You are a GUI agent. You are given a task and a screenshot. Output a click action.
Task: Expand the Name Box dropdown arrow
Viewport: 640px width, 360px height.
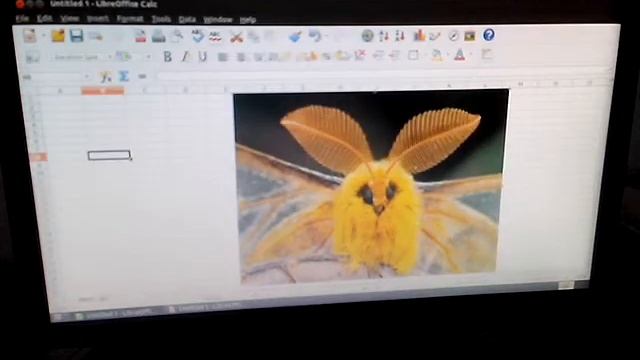tap(87, 77)
